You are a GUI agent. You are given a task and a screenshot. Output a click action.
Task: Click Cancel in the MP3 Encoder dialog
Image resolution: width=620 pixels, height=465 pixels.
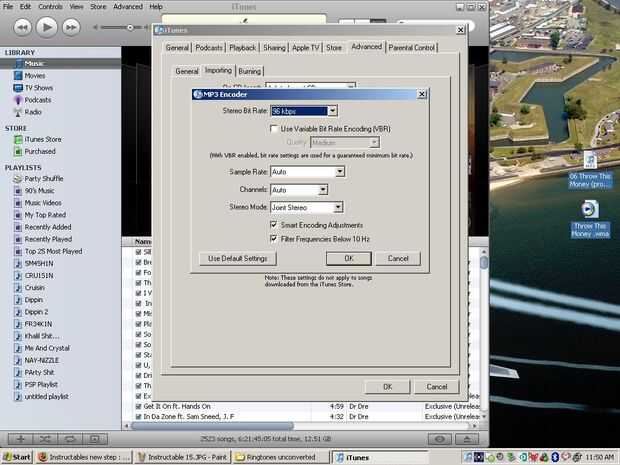point(398,259)
